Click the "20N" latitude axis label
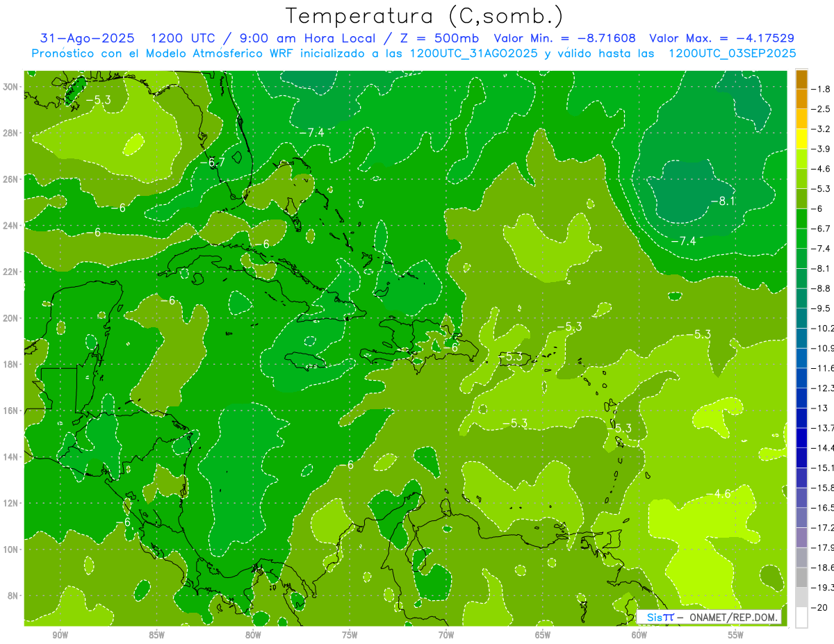Screen dimensions: 834x644 pyautogui.click(x=11, y=318)
